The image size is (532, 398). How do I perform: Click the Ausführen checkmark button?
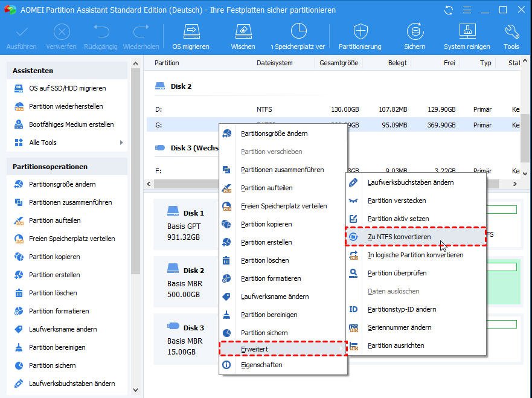[21, 32]
